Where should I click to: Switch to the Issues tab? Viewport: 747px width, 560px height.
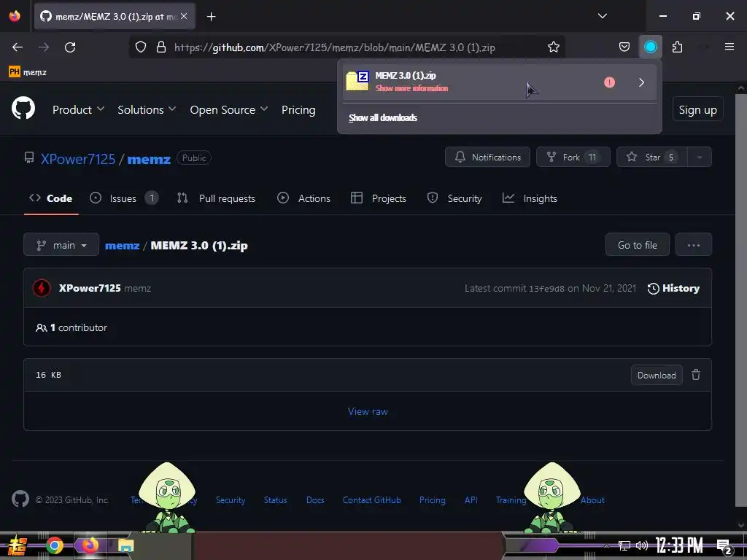(124, 198)
